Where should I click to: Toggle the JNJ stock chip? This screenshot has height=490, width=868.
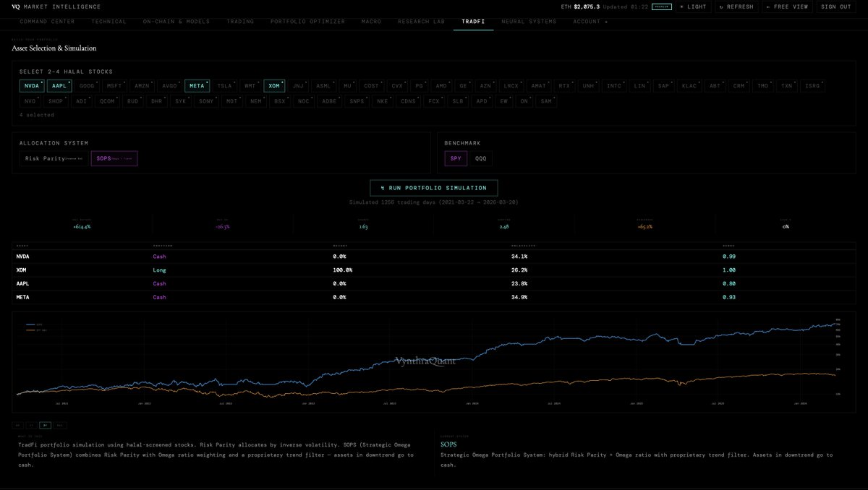click(x=298, y=86)
